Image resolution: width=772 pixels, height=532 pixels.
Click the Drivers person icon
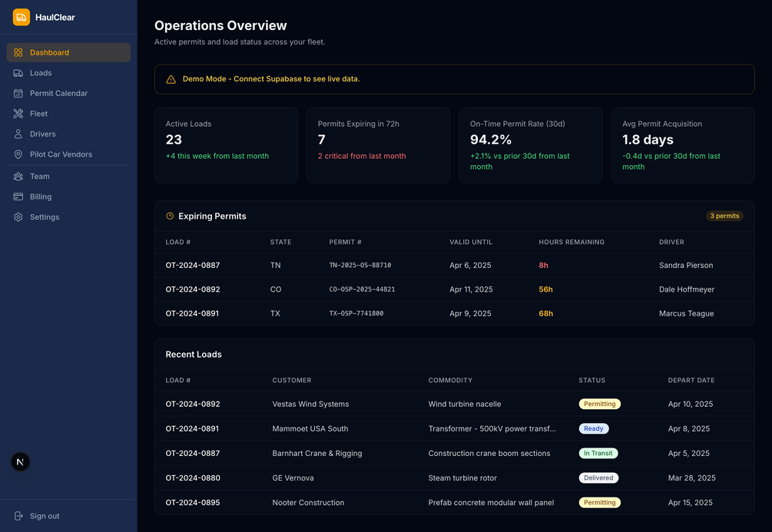(18, 134)
